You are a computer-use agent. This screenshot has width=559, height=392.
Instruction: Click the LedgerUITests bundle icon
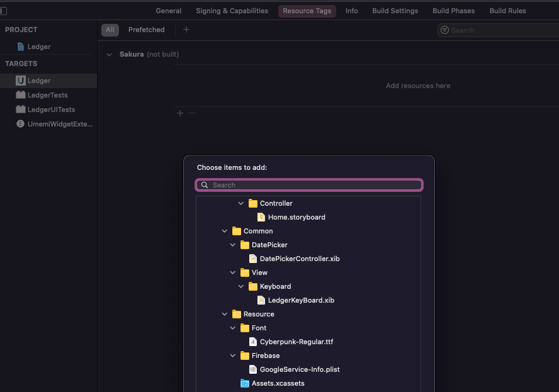click(x=21, y=109)
